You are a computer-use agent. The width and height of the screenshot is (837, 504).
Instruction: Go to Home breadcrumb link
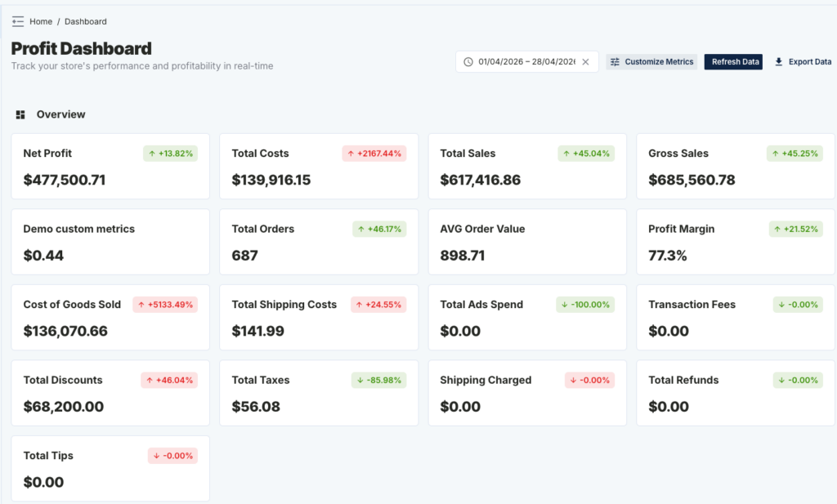point(41,21)
